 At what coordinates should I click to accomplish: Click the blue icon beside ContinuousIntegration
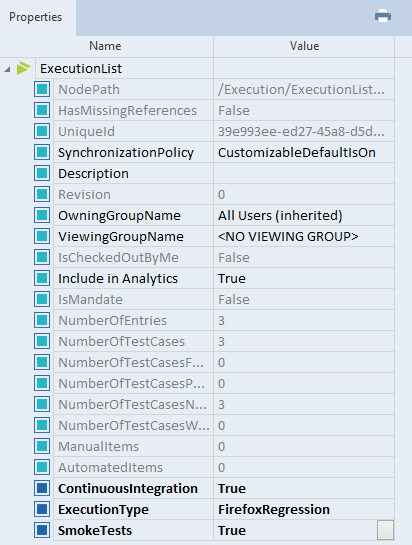tap(42, 488)
